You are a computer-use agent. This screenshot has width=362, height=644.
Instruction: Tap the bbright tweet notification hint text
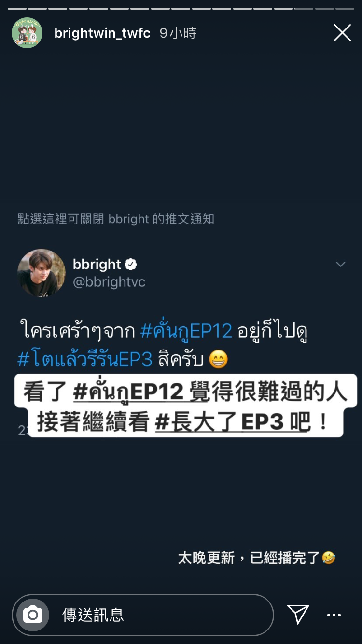(116, 219)
